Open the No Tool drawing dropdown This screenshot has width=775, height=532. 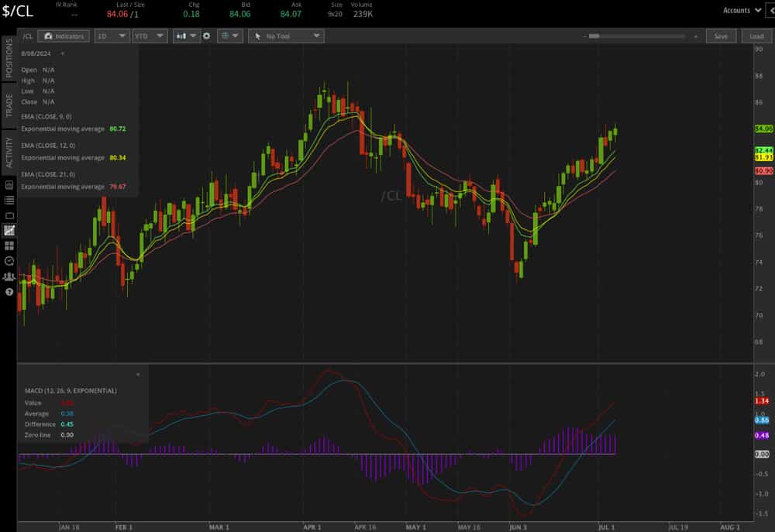tap(287, 36)
